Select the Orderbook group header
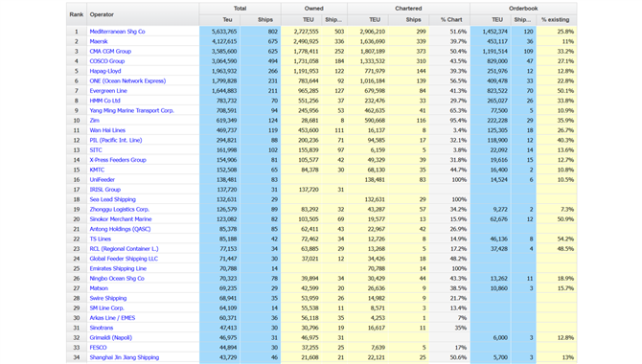The height and width of the screenshot is (364, 642). pos(523,9)
